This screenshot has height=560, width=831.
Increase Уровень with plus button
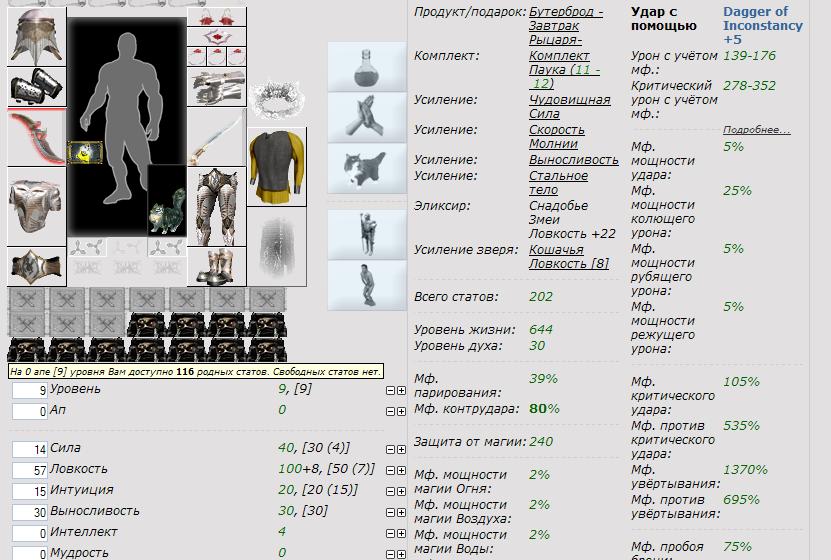401,389
